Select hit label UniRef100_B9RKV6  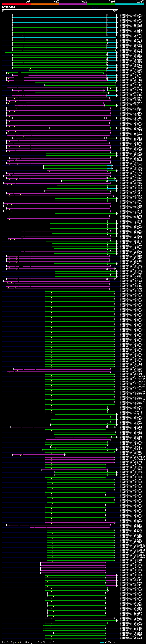pos(131,75)
